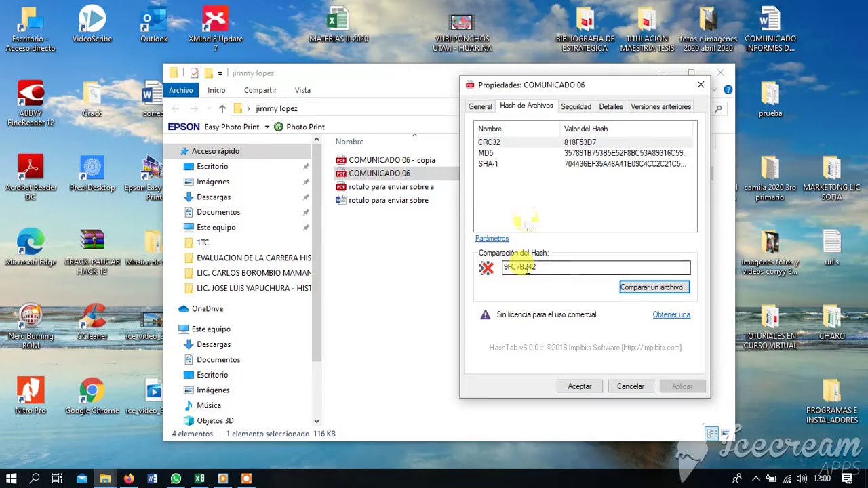Open the Compartir ribbon tab
Image resolution: width=868 pixels, height=488 pixels.
coord(260,90)
